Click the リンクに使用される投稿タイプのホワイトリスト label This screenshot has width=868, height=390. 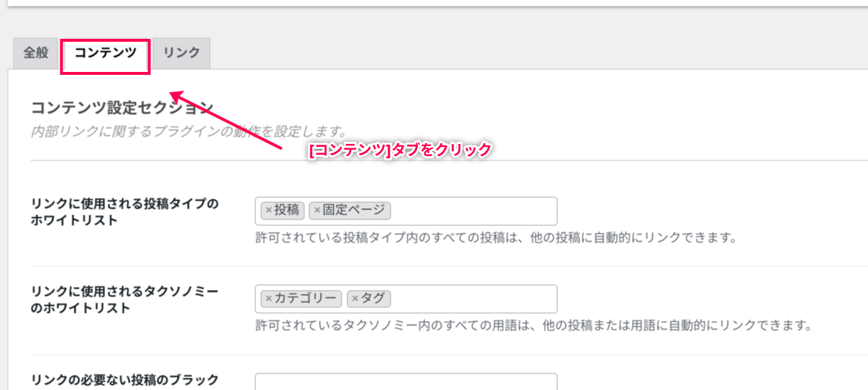pos(124,212)
